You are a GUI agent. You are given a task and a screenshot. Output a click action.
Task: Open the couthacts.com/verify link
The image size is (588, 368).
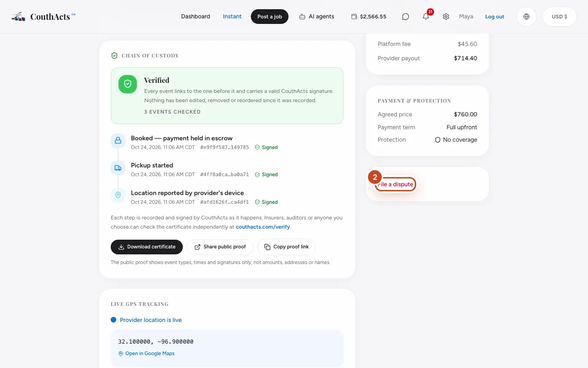pos(263,227)
